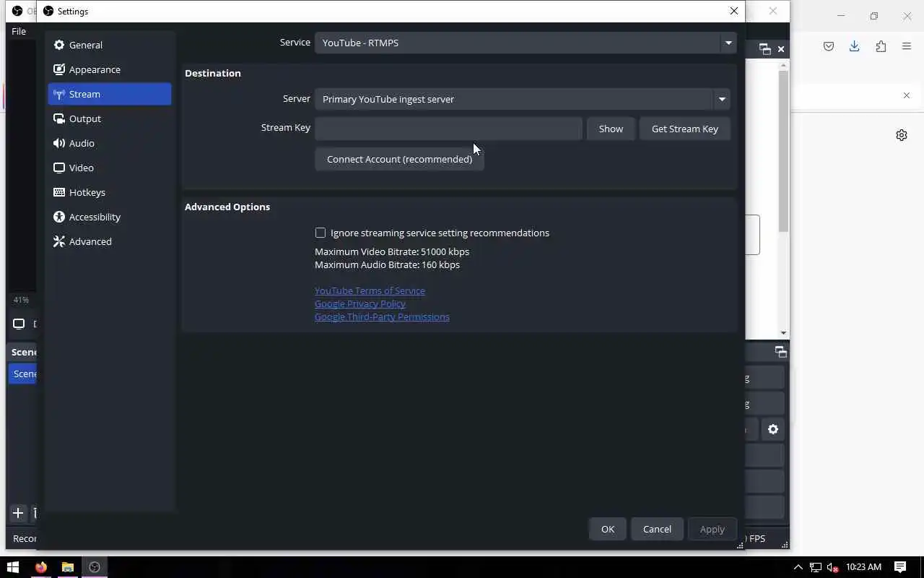924x578 pixels.
Task: Click the Stream Key input field
Action: coord(448,129)
